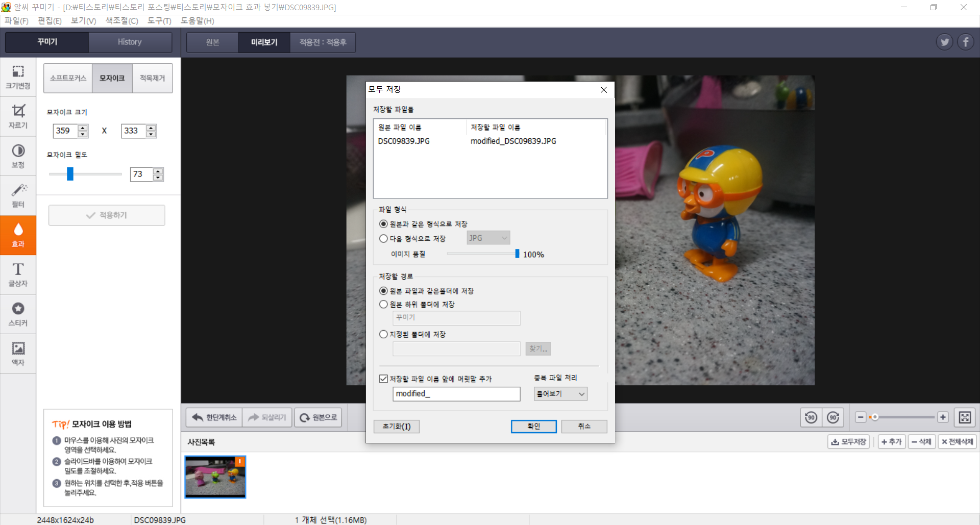Viewport: 980px width, 525px height.
Task: Open the 액자 frame tool
Action: pos(18,354)
